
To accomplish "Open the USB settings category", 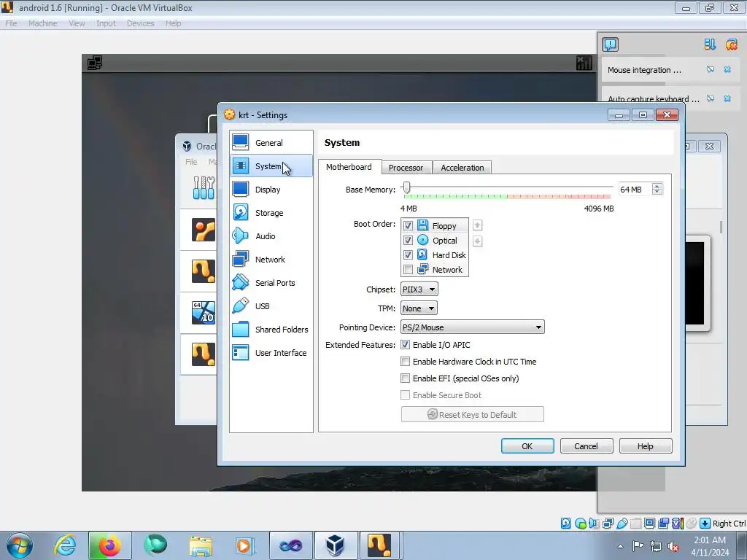I will tap(271, 306).
